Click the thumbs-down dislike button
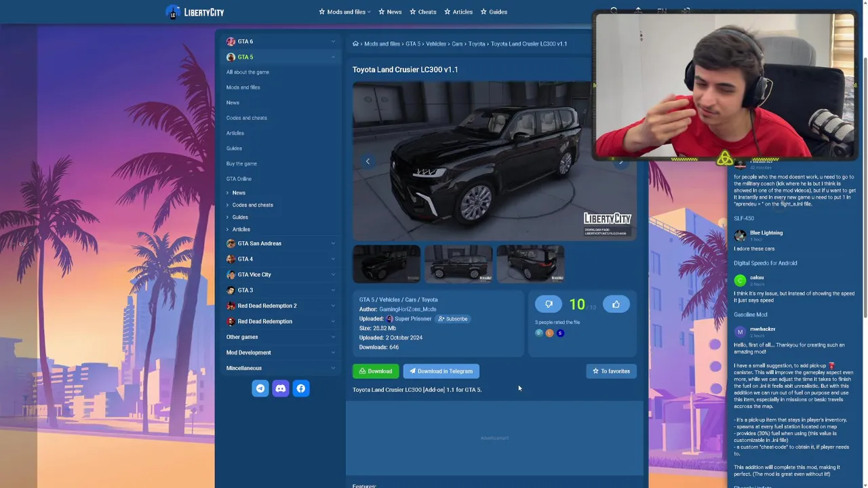Viewport: 868px width, 488px height. pos(549,304)
